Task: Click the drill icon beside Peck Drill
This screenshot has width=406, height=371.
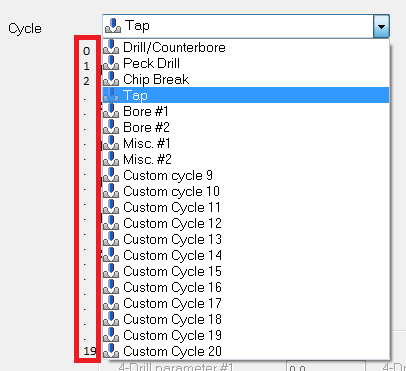Action: pyautogui.click(x=111, y=63)
